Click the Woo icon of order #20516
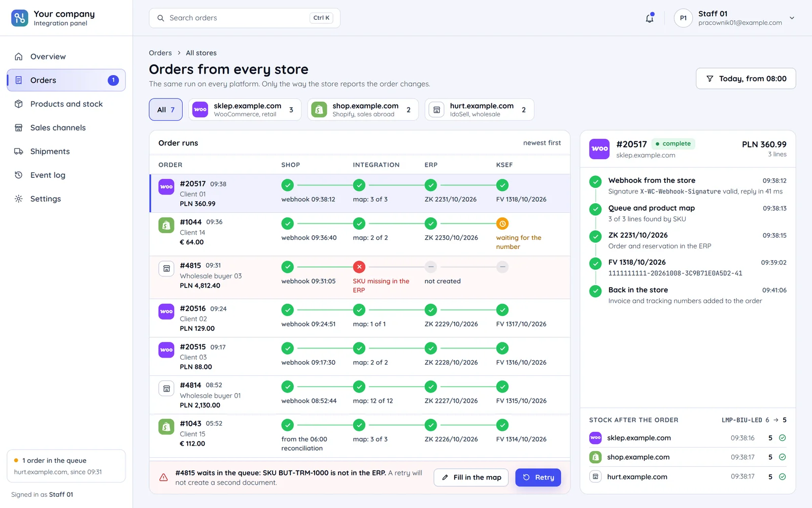The width and height of the screenshot is (812, 508). [x=166, y=311]
